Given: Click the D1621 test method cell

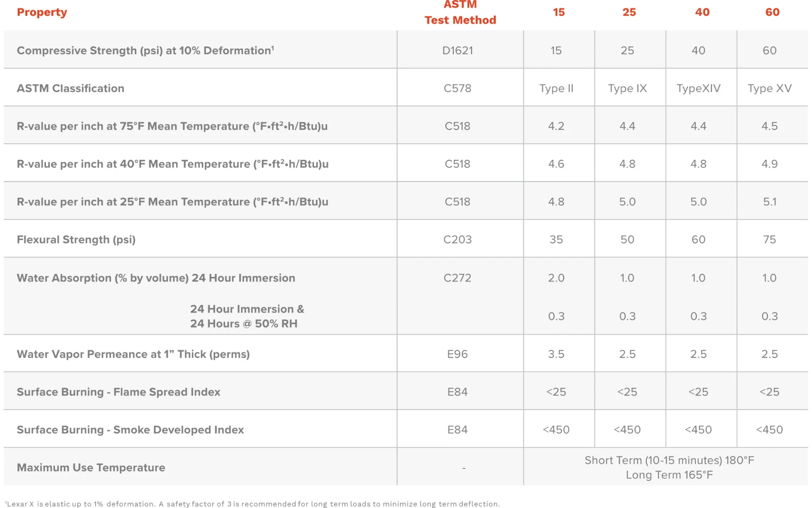Looking at the screenshot, I should 458,50.
